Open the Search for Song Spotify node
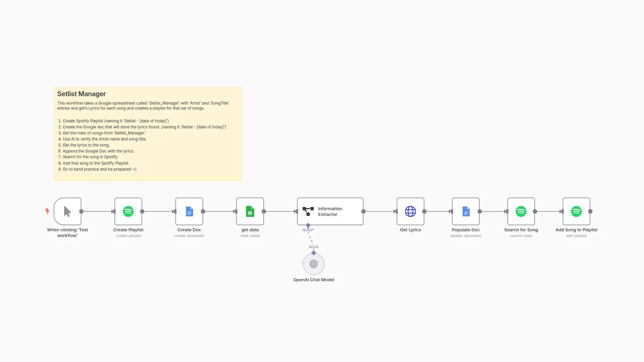Viewport: 644px width, 362px height. coord(521,211)
